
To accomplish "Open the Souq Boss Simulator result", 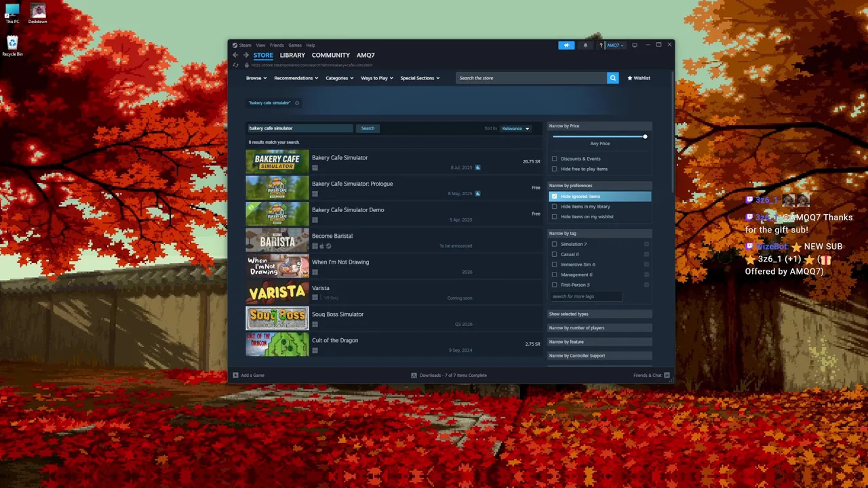I will [393, 319].
